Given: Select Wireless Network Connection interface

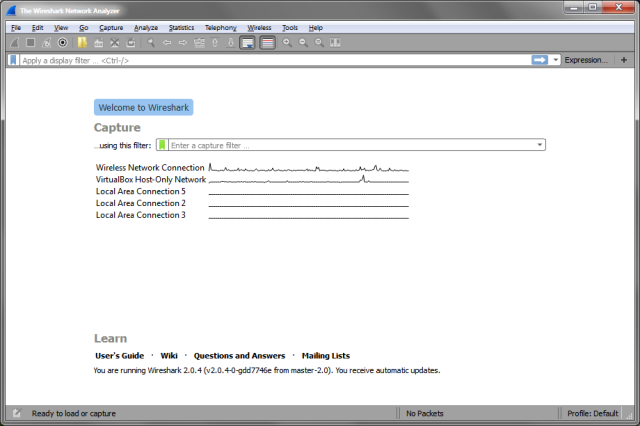Looking at the screenshot, I should click(150, 167).
